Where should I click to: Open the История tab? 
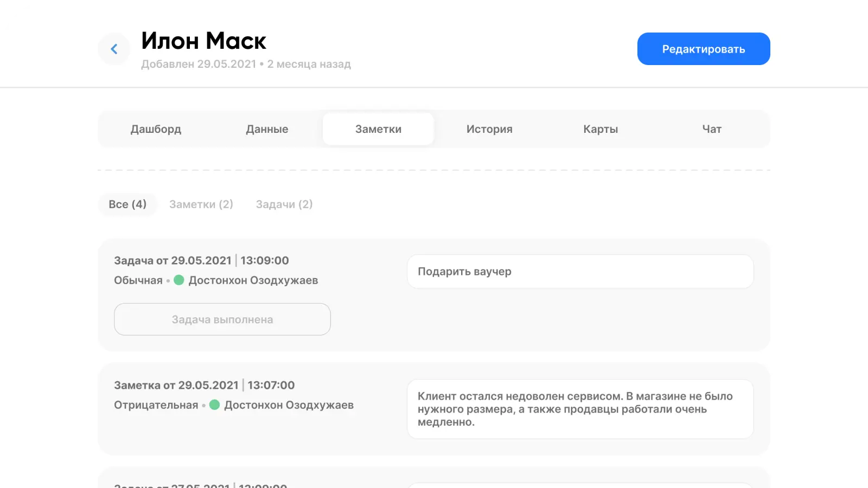pyautogui.click(x=489, y=129)
